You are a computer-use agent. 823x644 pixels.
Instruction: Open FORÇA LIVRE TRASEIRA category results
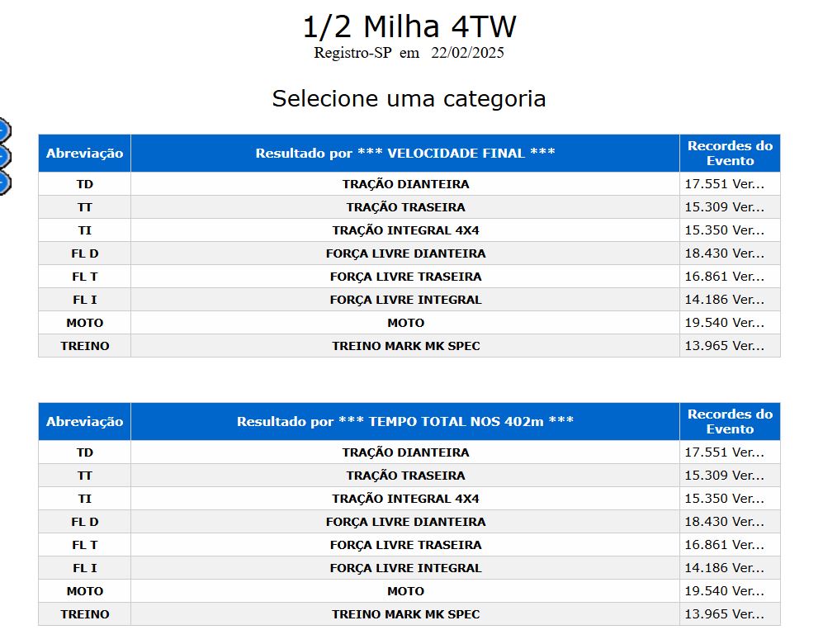tap(405, 277)
